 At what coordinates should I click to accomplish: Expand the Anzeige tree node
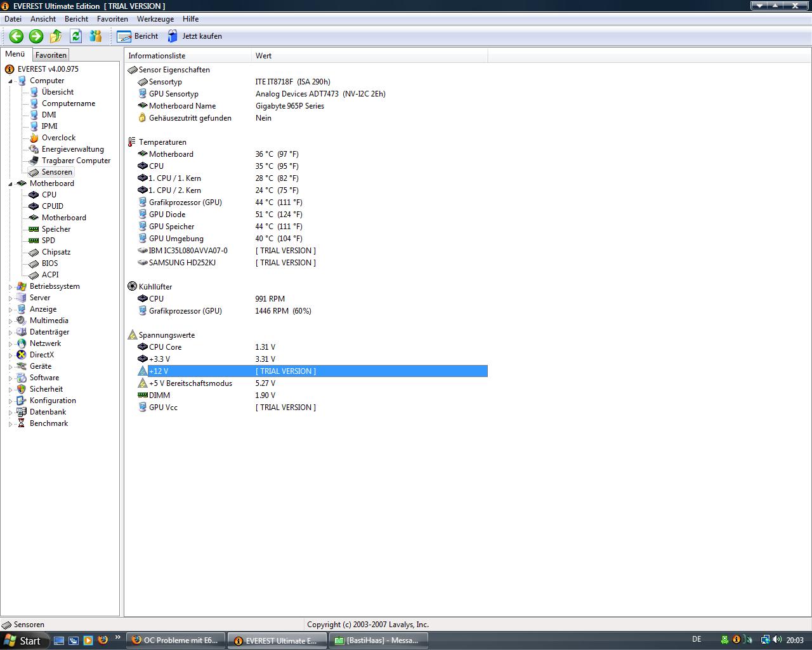pos(10,310)
